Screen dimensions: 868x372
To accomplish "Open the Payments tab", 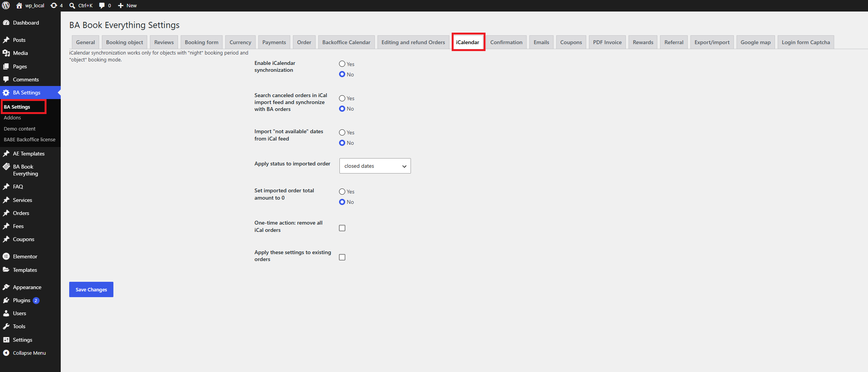I will coord(274,42).
